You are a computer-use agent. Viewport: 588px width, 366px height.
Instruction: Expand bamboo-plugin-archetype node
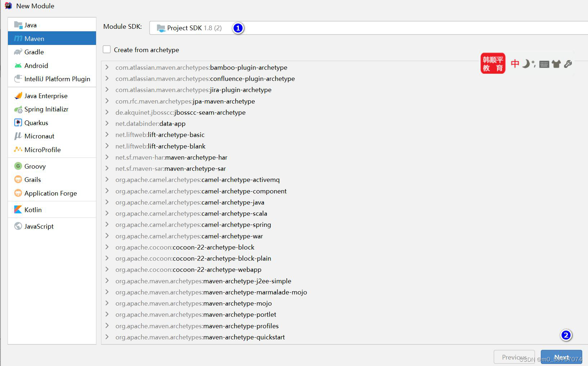click(x=107, y=67)
